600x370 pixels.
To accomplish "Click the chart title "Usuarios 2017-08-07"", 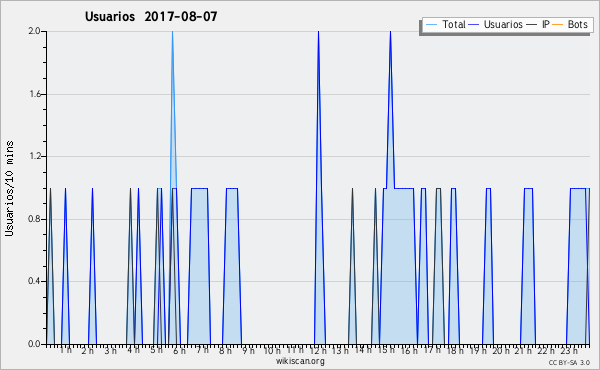I will pyautogui.click(x=151, y=16).
